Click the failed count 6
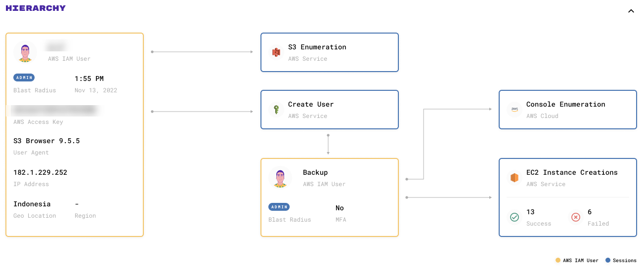The width and height of the screenshot is (644, 271). click(590, 212)
